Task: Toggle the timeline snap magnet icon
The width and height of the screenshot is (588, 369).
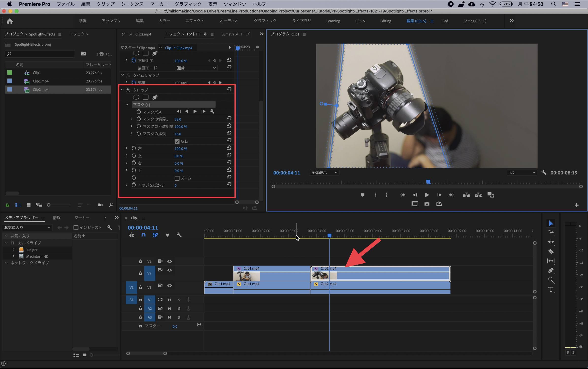Action: 144,235
